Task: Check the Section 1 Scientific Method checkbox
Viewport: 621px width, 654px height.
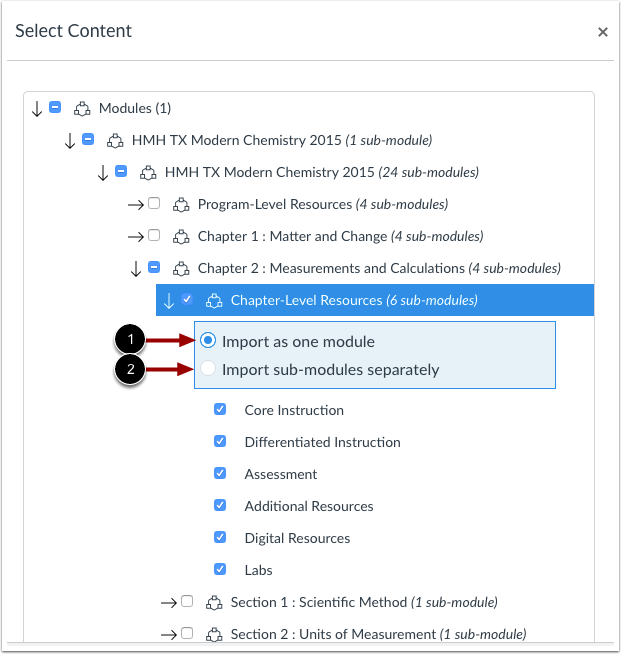Action: pos(187,601)
